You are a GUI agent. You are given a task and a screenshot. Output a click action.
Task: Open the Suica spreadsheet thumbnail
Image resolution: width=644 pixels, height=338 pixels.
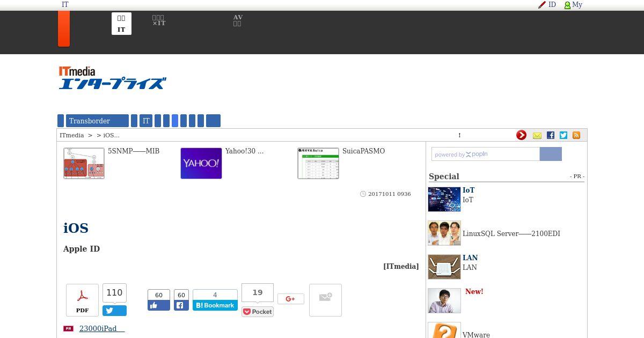[x=318, y=164]
